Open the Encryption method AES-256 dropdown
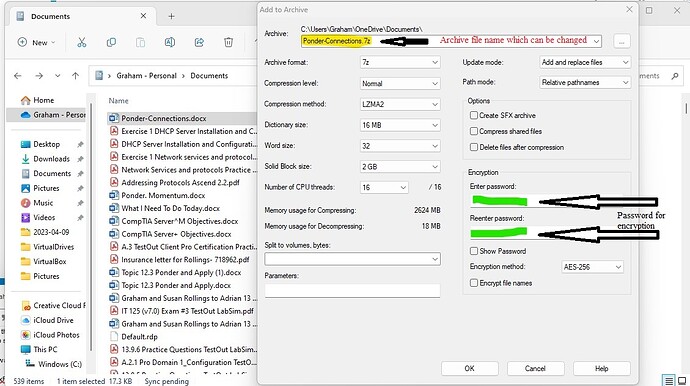690x386 pixels. [x=592, y=267]
